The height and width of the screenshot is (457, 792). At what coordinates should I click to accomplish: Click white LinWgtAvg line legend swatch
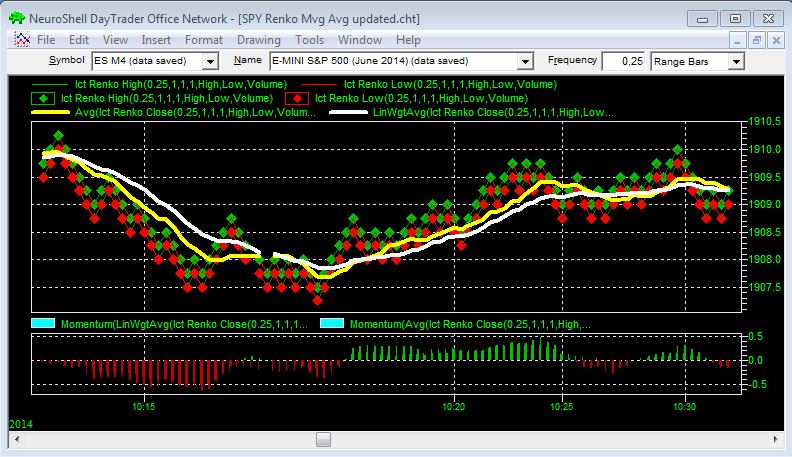(x=348, y=112)
